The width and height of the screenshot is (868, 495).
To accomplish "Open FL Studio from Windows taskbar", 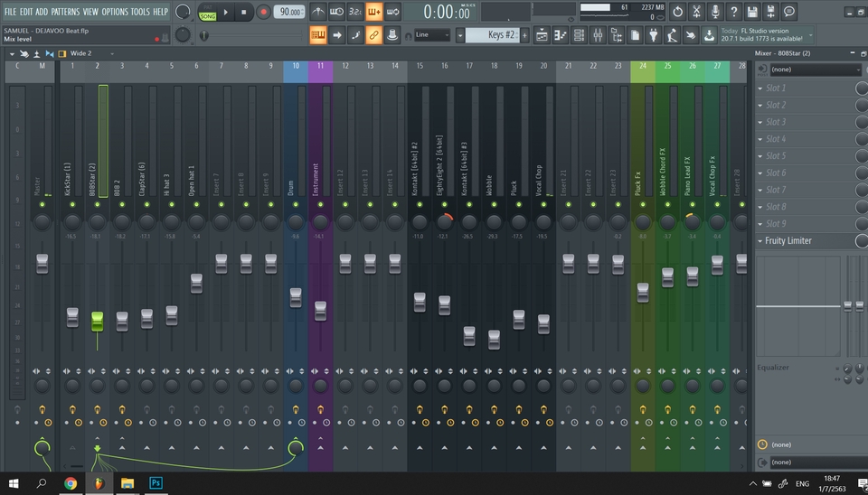I will [99, 483].
